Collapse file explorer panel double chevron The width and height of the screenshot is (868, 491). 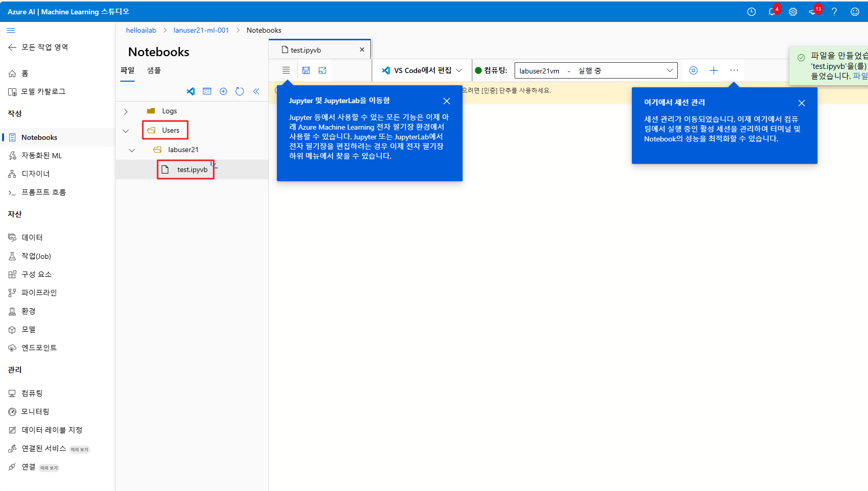[256, 91]
